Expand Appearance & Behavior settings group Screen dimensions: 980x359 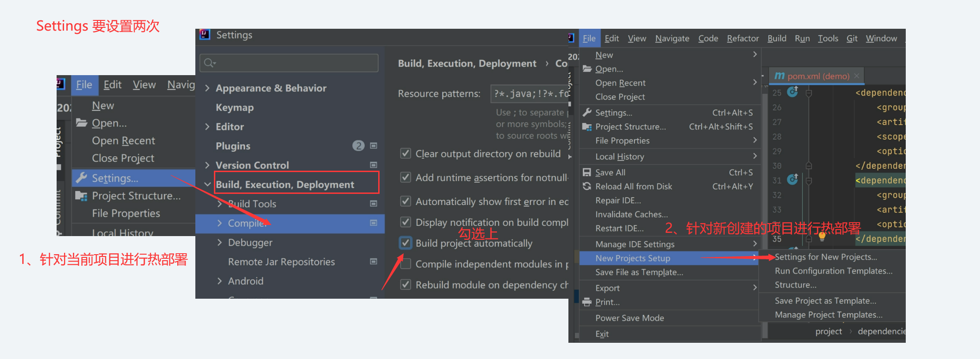pyautogui.click(x=207, y=88)
